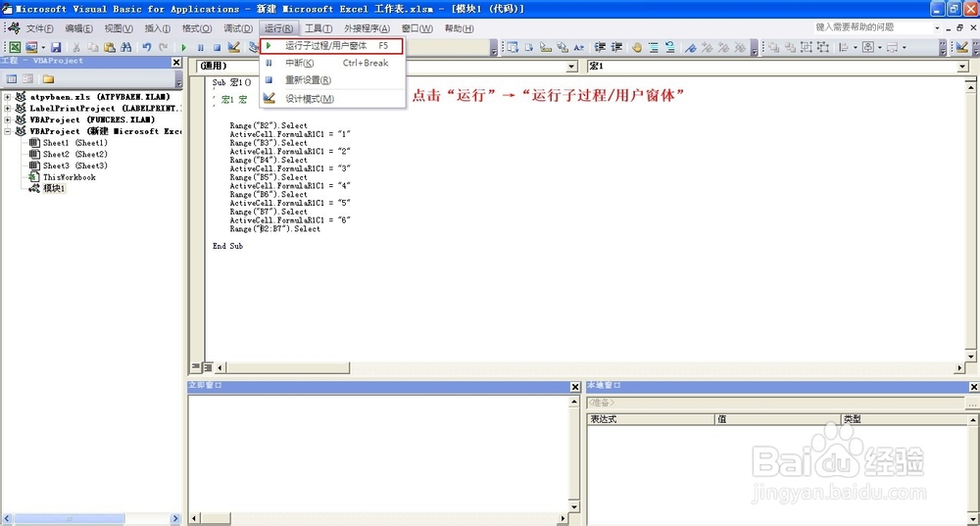Click the help question input box
The width and height of the screenshot is (980, 526).
coord(874,27)
